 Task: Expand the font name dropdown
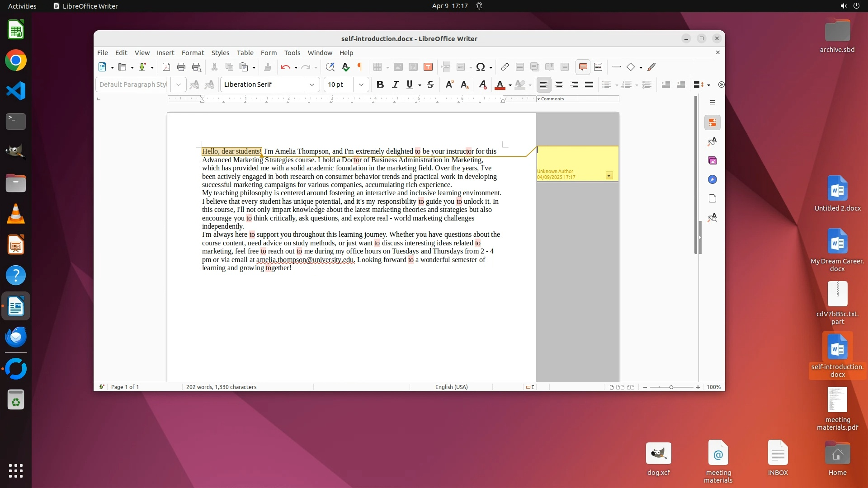pos(311,84)
